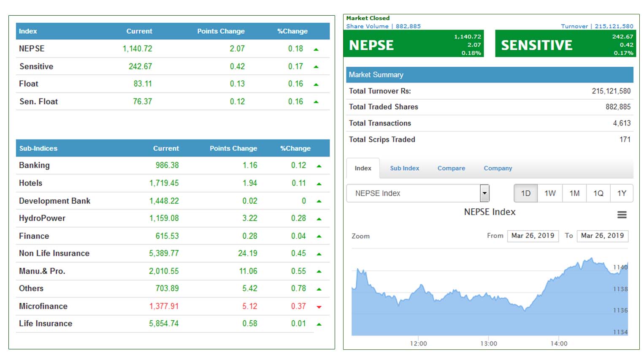This screenshot has width=644, height=357.
Task: Click the Microfinance sub-index name
Action: [43, 306]
